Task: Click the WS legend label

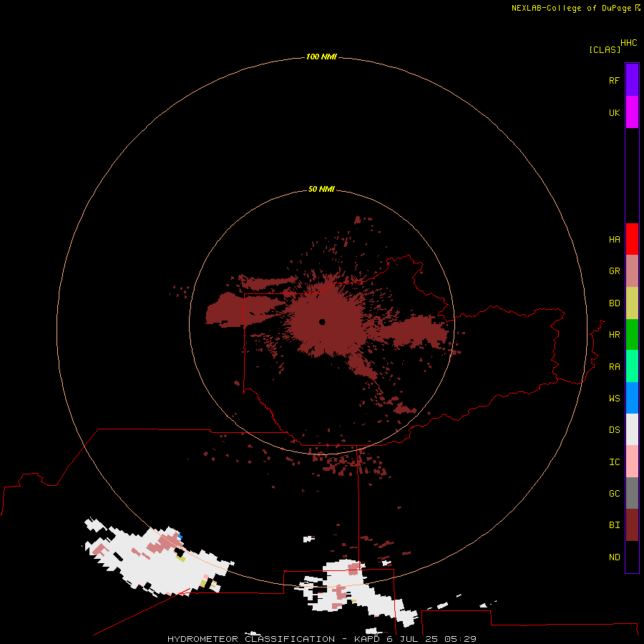Action: pos(614,398)
